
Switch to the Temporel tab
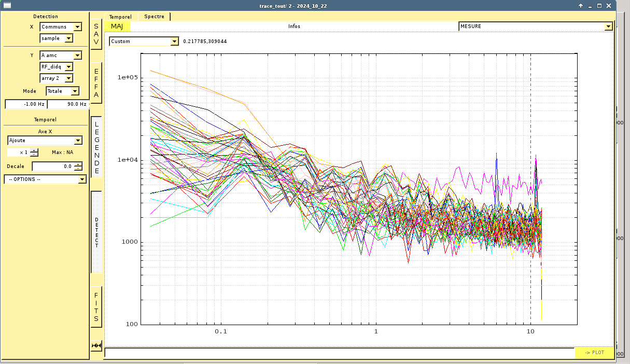[x=120, y=17]
